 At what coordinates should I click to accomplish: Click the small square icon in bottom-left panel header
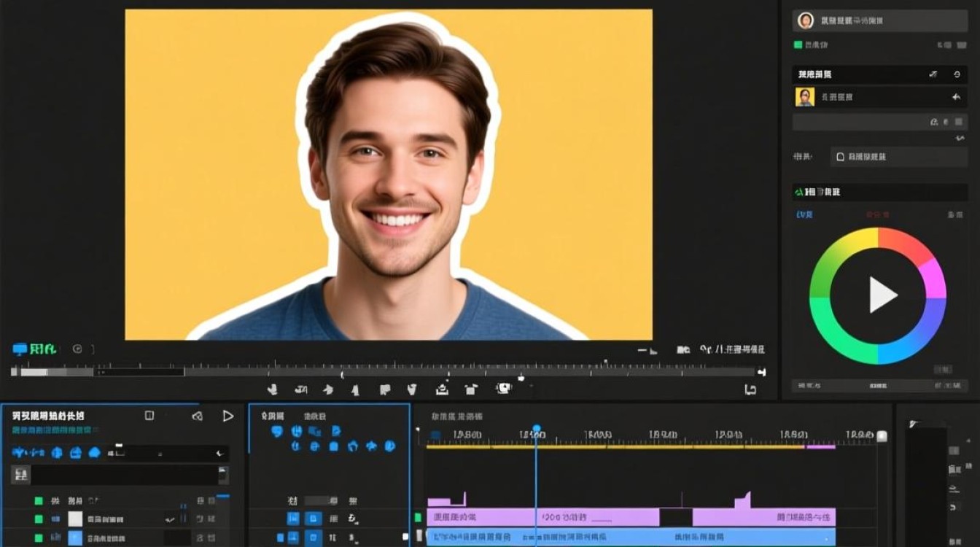(149, 416)
